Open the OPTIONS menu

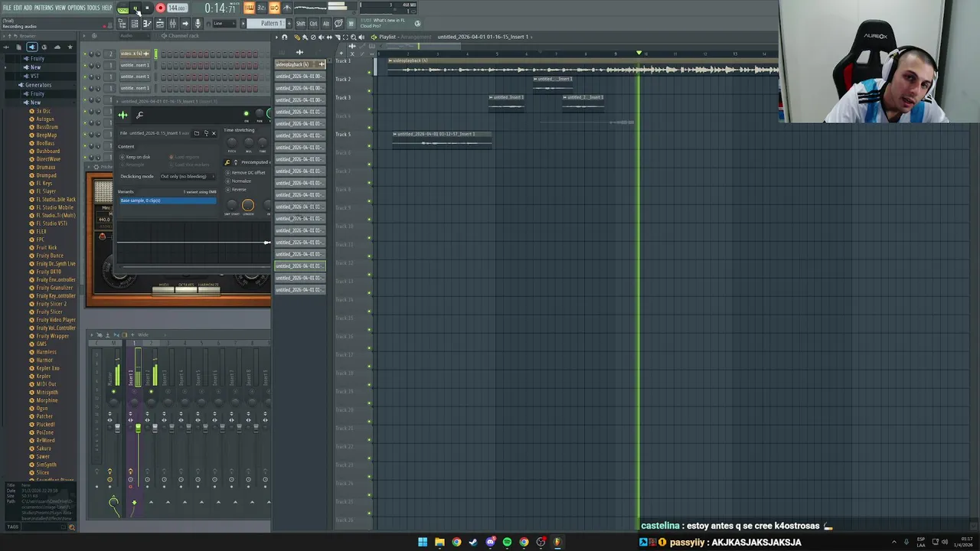click(77, 8)
